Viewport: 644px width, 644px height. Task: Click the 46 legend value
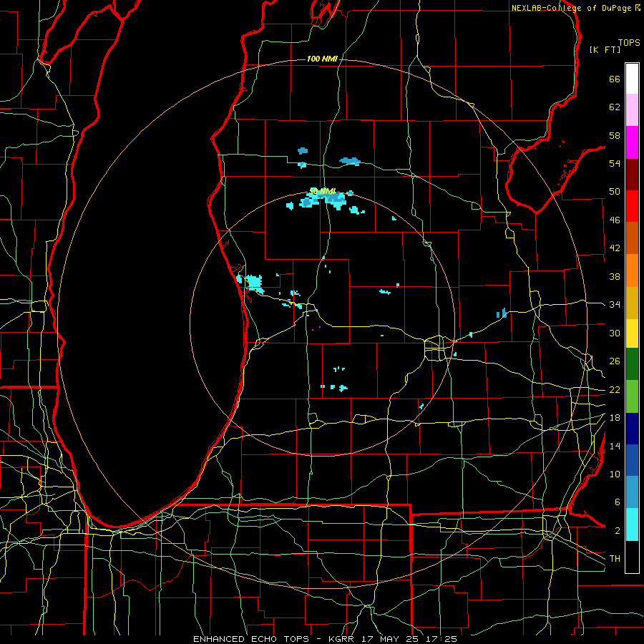click(x=615, y=220)
